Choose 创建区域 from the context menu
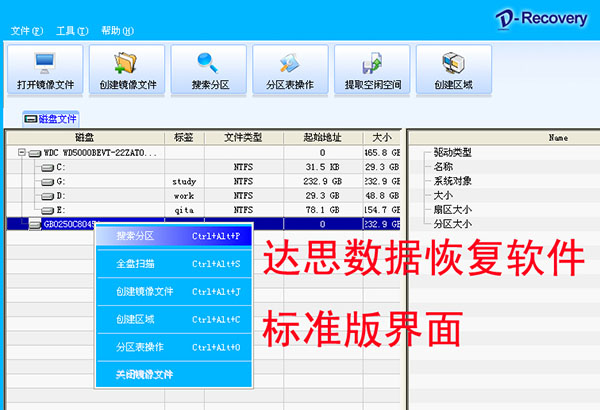 point(174,319)
